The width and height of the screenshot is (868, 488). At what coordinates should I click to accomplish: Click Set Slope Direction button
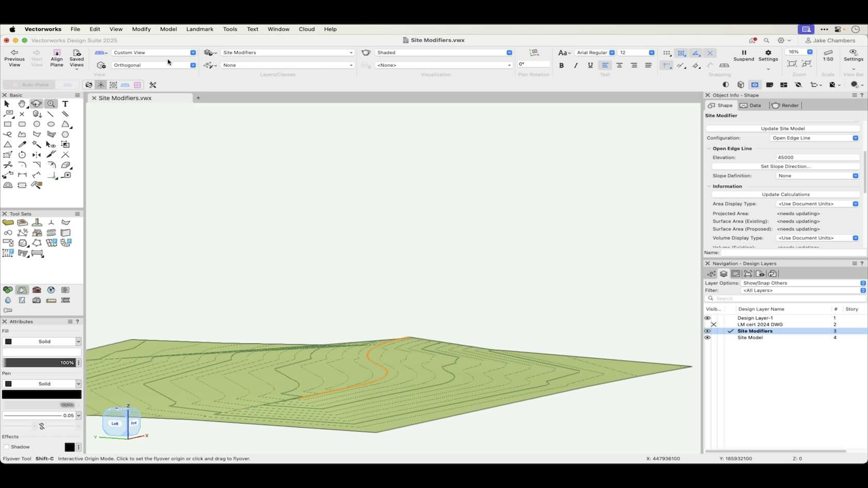tap(785, 166)
